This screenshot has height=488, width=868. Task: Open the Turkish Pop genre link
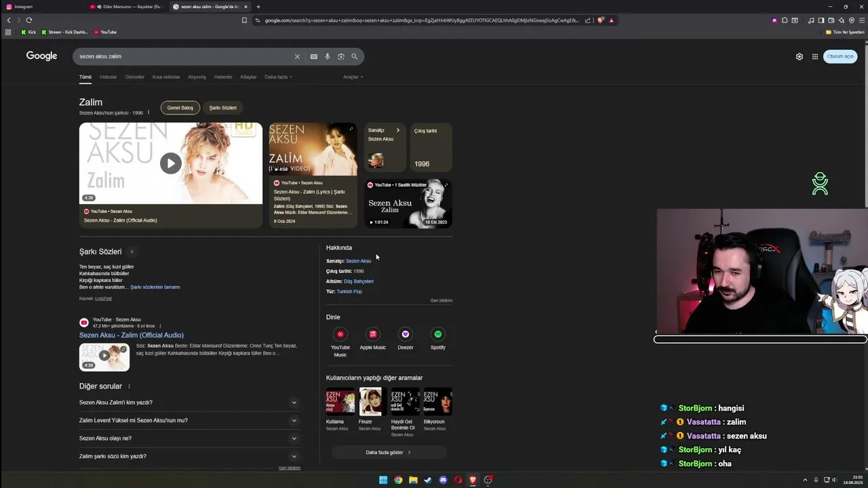tap(349, 291)
